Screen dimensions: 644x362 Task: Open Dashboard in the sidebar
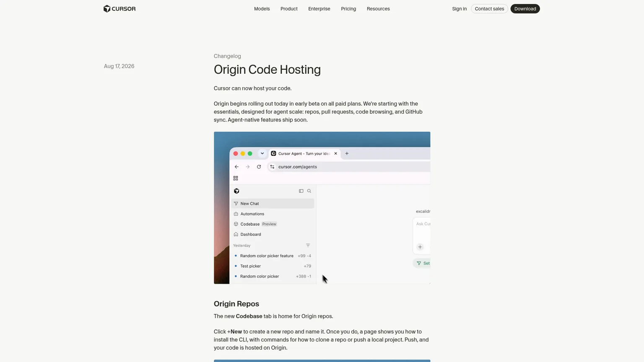[273, 234]
